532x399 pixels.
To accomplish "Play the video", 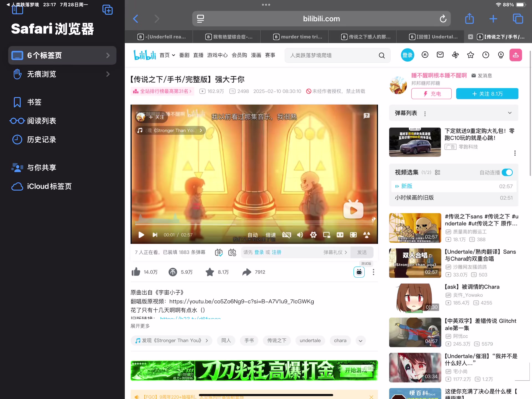I will point(141,235).
